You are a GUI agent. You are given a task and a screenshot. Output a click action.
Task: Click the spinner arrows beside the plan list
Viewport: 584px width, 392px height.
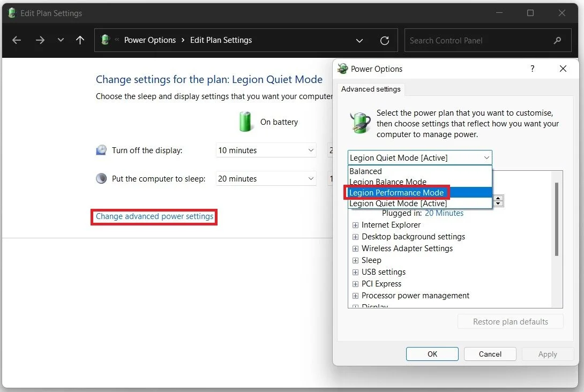point(498,201)
